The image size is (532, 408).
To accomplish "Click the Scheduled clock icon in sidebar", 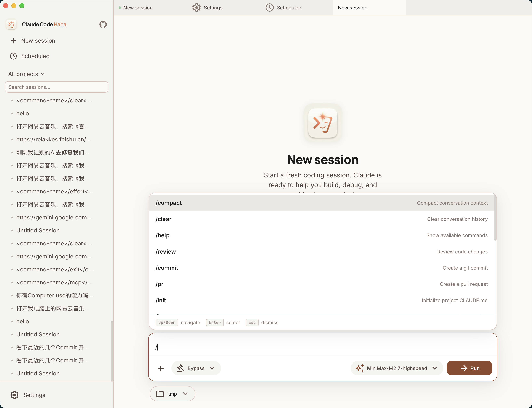I will click(x=13, y=56).
